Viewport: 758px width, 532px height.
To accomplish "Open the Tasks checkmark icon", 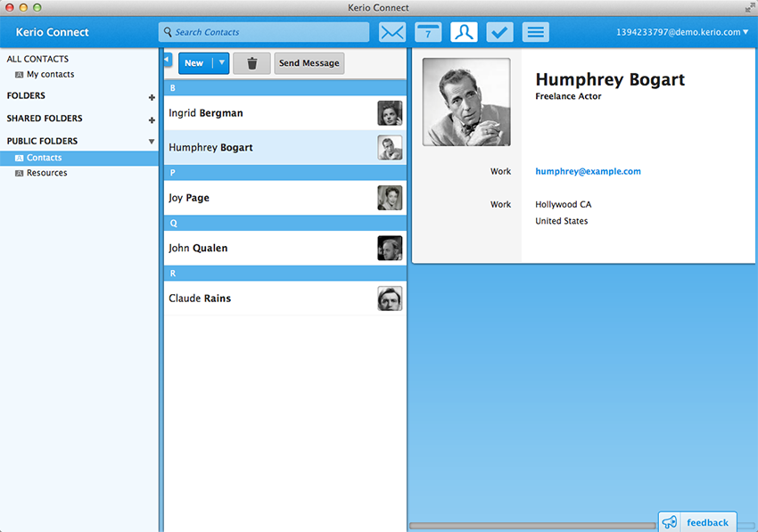I will (x=499, y=32).
